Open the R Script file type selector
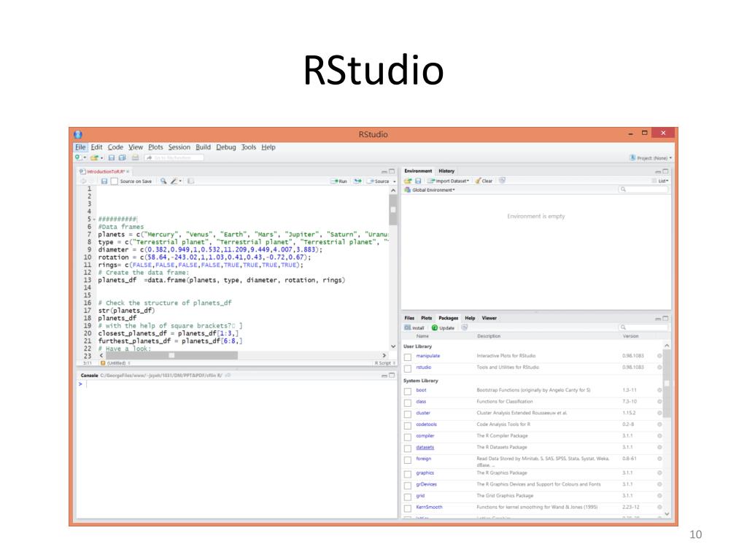The image size is (747, 560). (x=385, y=363)
